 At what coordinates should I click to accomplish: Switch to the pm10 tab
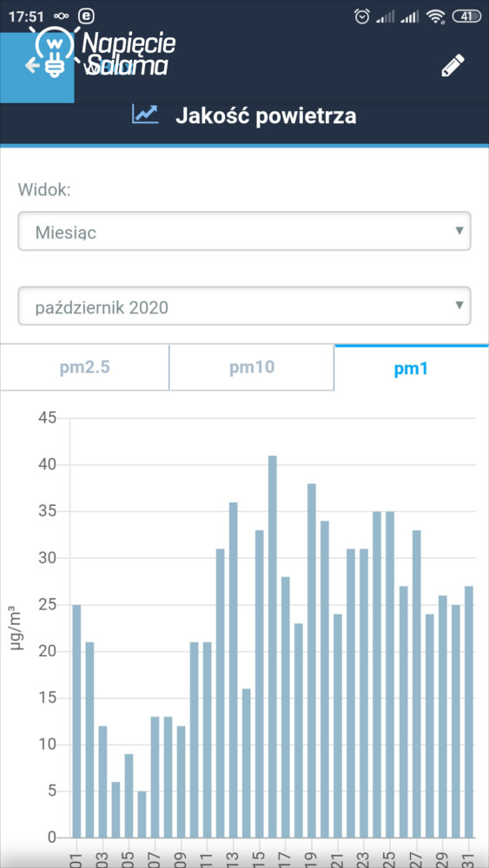(252, 368)
